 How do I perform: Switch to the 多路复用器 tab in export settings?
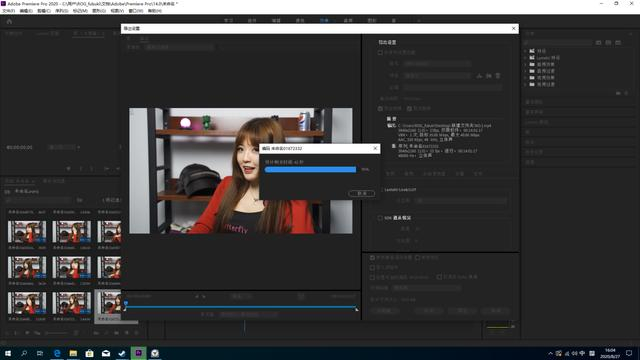pyautogui.click(x=434, y=174)
